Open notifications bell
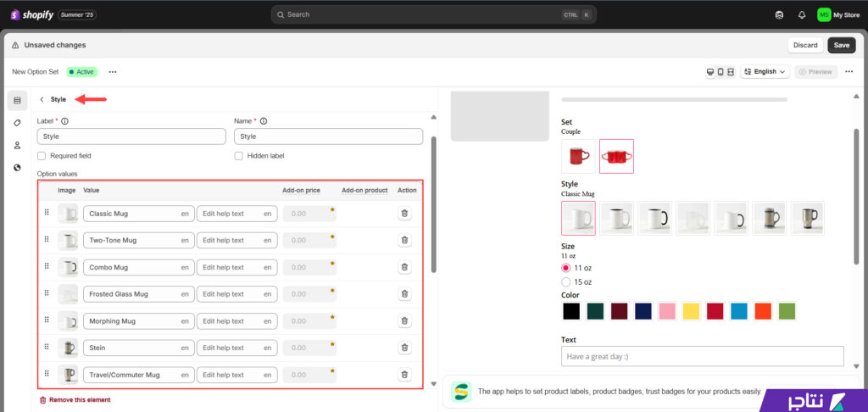 802,15
